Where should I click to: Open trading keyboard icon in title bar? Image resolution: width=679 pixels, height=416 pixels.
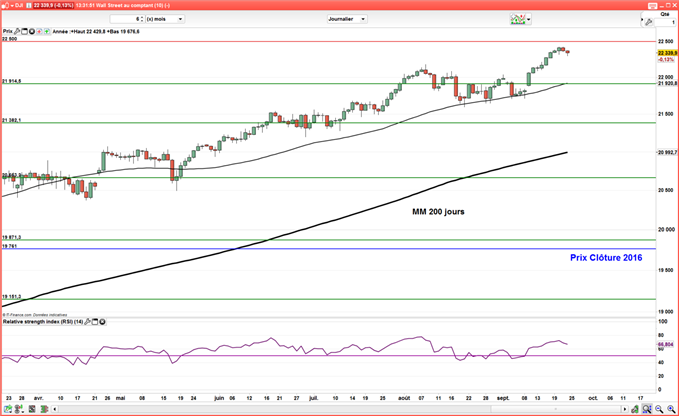click(653, 6)
